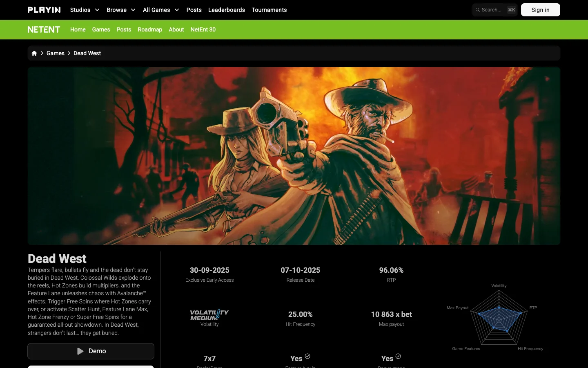Click the Volatility Medium badge
The width and height of the screenshot is (588, 368).
[209, 314]
